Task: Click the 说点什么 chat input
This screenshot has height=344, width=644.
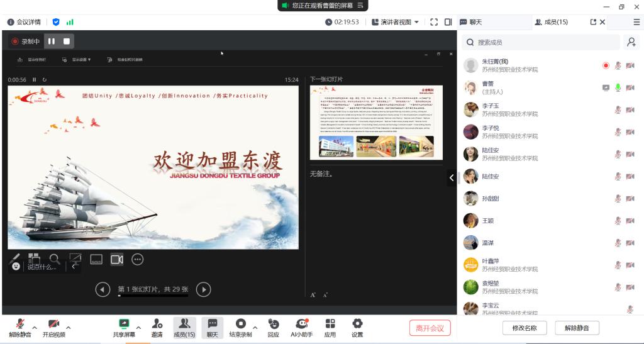Action: (x=43, y=267)
